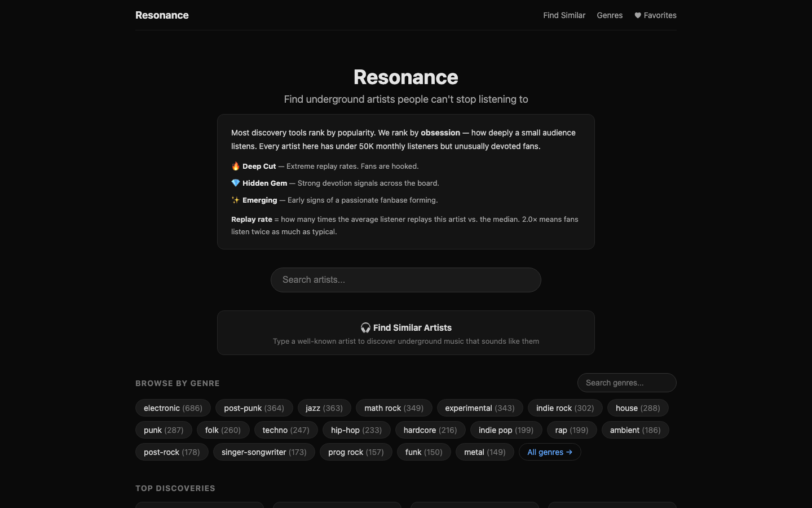The height and width of the screenshot is (508, 812).
Task: Click the headphones icon on Find Similar Artists card
Action: click(365, 327)
